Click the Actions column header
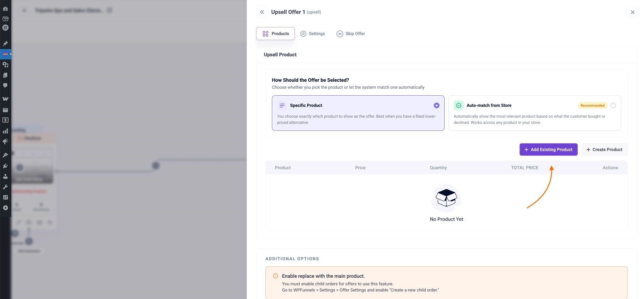This screenshot has width=644, height=299. click(x=610, y=168)
